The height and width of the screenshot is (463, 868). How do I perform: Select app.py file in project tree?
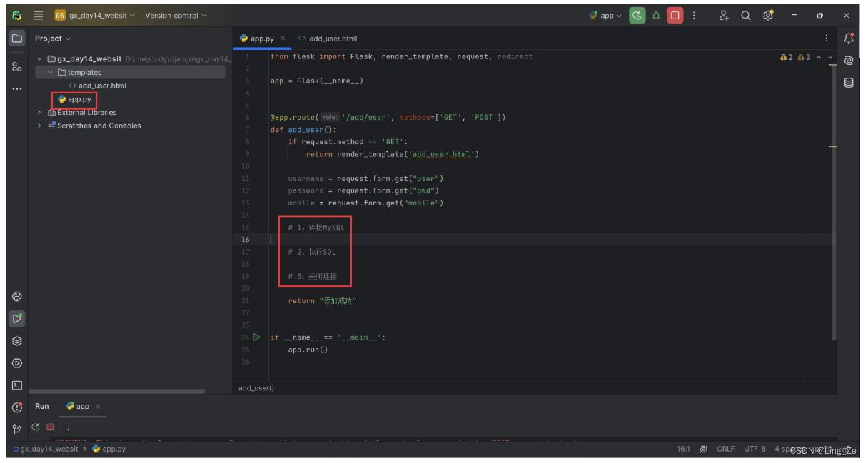(x=74, y=99)
